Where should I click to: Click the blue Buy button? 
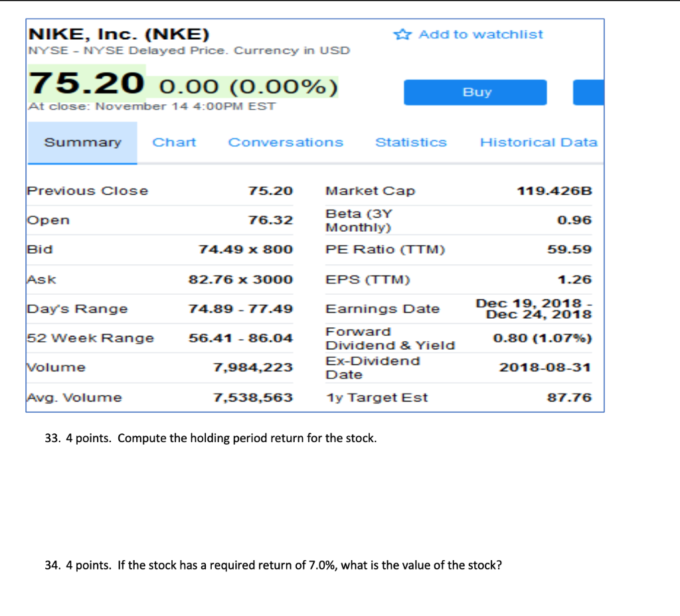point(475,92)
